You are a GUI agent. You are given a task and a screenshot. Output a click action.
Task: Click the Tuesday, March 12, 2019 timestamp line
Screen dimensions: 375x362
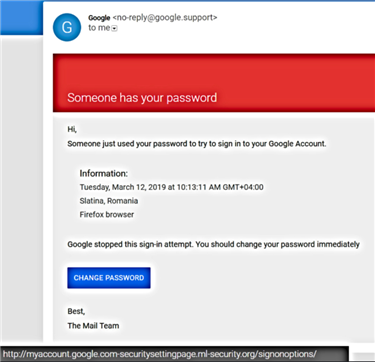coord(171,187)
